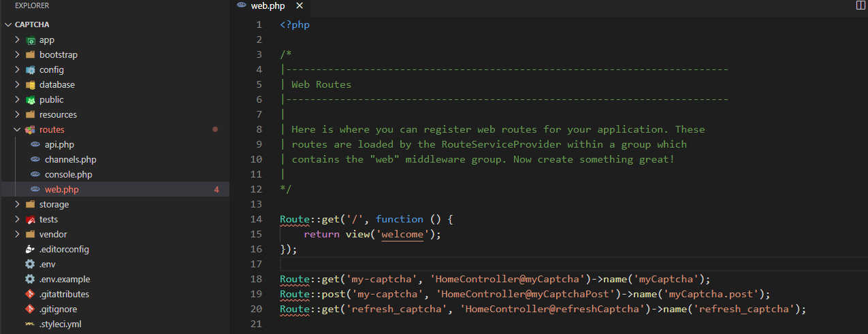The width and height of the screenshot is (868, 334).
Task: Open the .env.example file
Action: (x=64, y=279)
